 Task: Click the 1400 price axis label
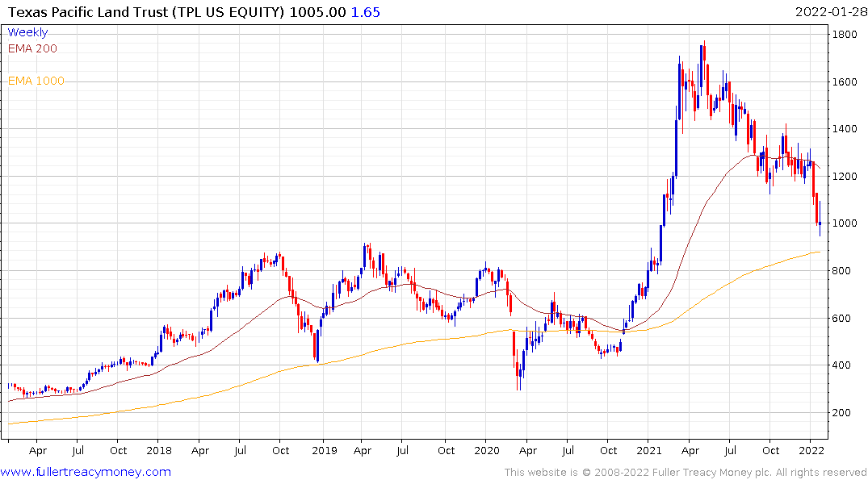click(x=845, y=129)
